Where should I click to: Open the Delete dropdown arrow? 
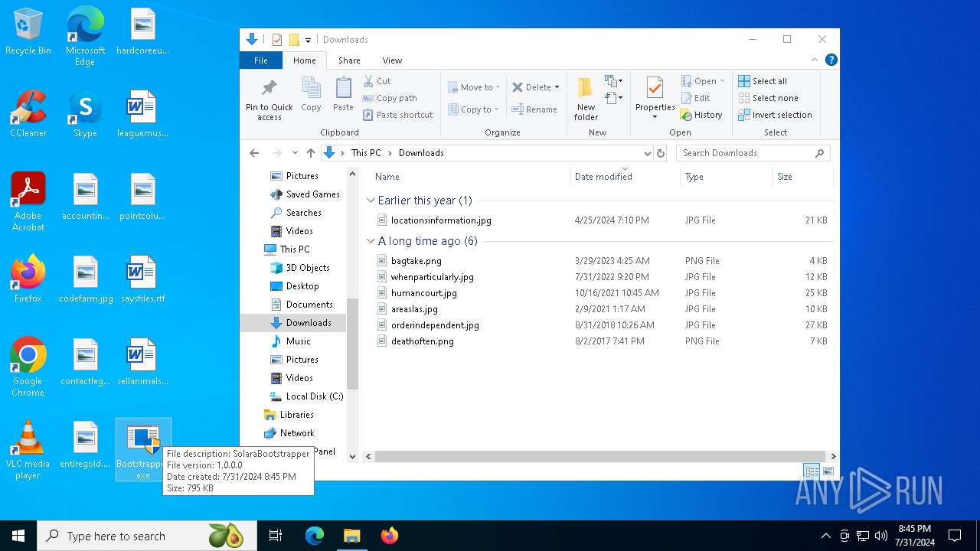coord(557,87)
